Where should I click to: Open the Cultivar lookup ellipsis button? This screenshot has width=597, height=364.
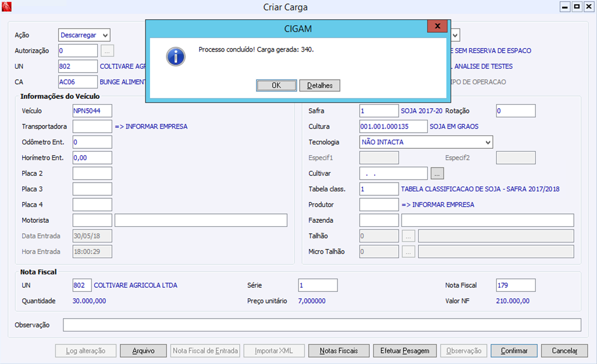(437, 173)
